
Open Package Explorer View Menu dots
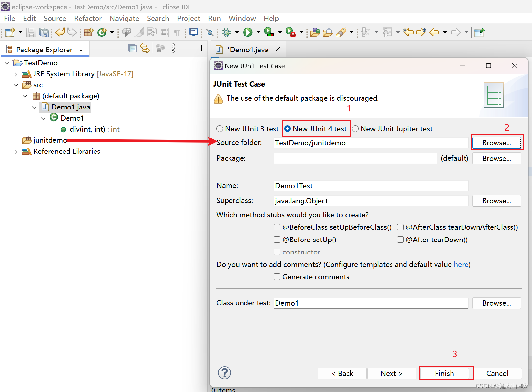[173, 48]
